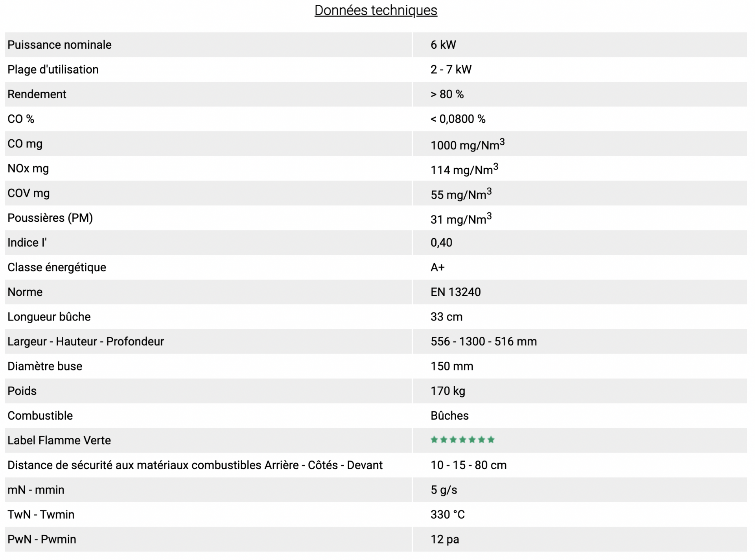Click the '170 kg' value

tap(448, 391)
